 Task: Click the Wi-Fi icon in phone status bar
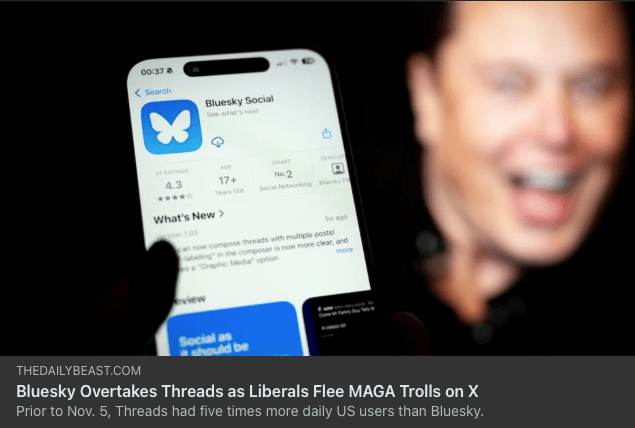(294, 62)
